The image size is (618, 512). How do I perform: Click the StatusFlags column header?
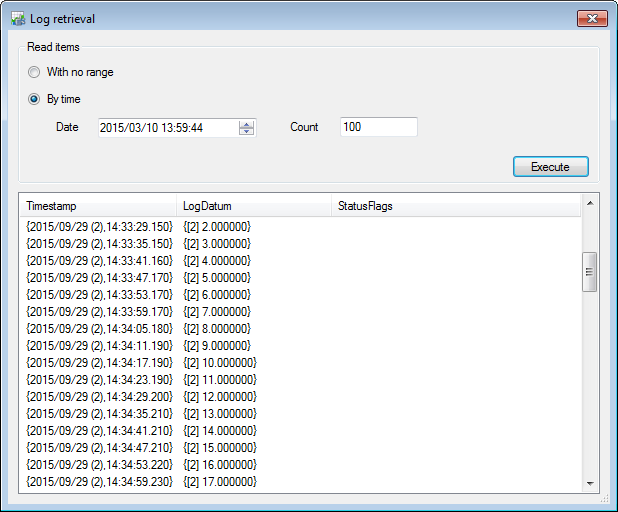click(455, 206)
